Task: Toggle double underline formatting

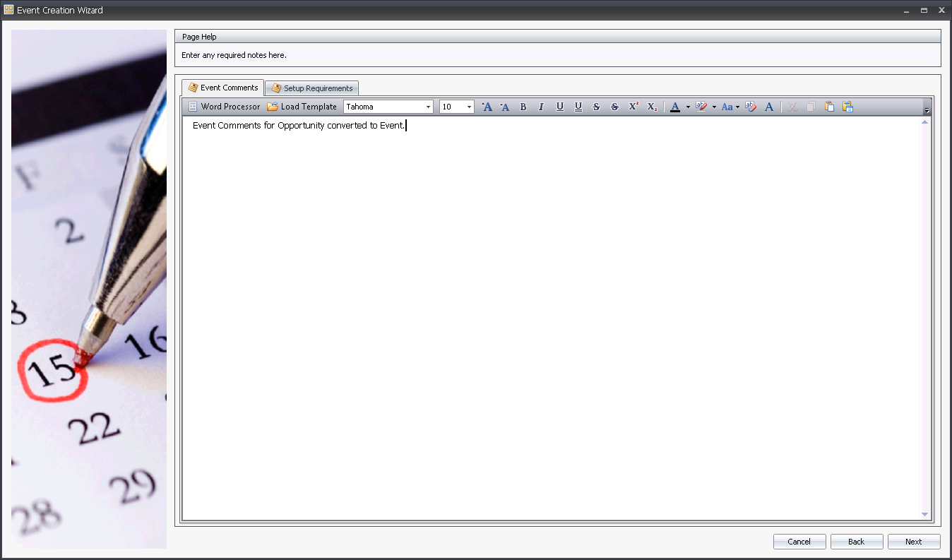Action: (578, 107)
